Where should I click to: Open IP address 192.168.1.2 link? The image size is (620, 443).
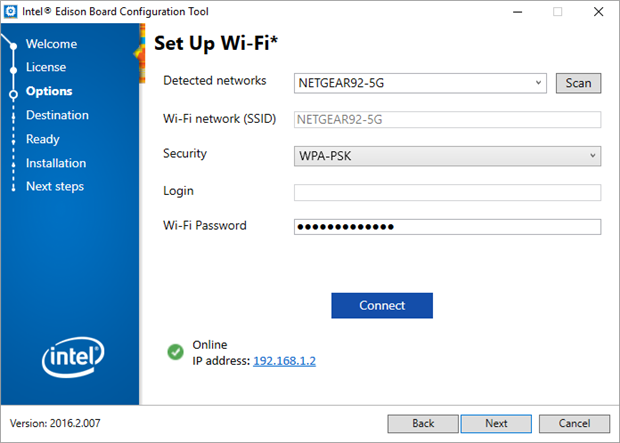(284, 360)
